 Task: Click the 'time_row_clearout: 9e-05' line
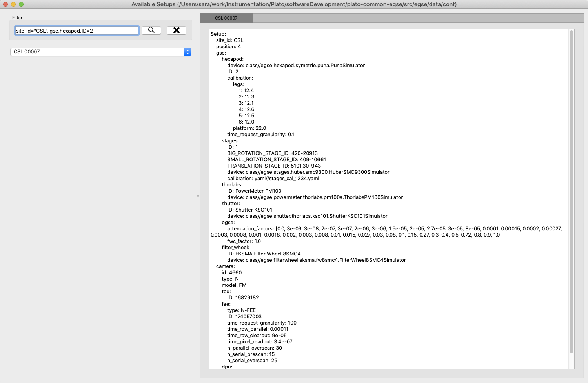click(x=257, y=336)
